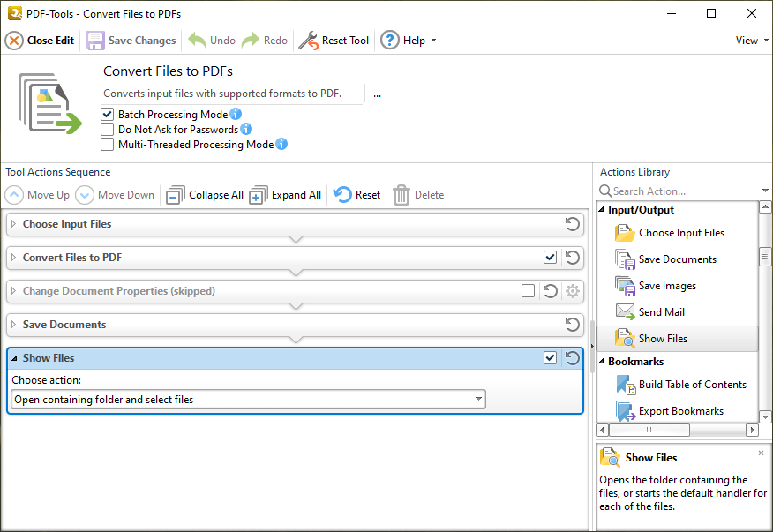Open the View menu
Viewport: 773px width, 532px height.
[748, 40]
